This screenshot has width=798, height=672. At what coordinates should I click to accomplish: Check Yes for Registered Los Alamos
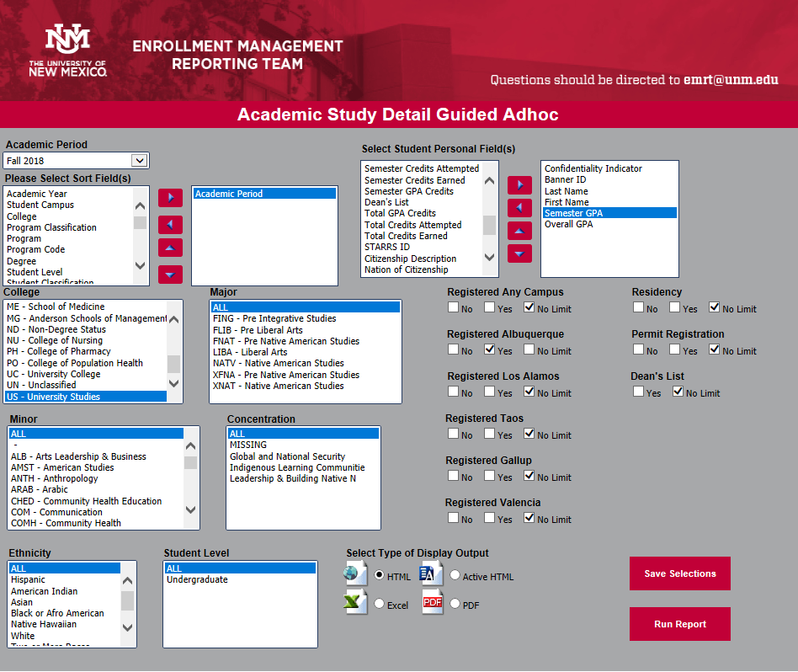click(490, 391)
